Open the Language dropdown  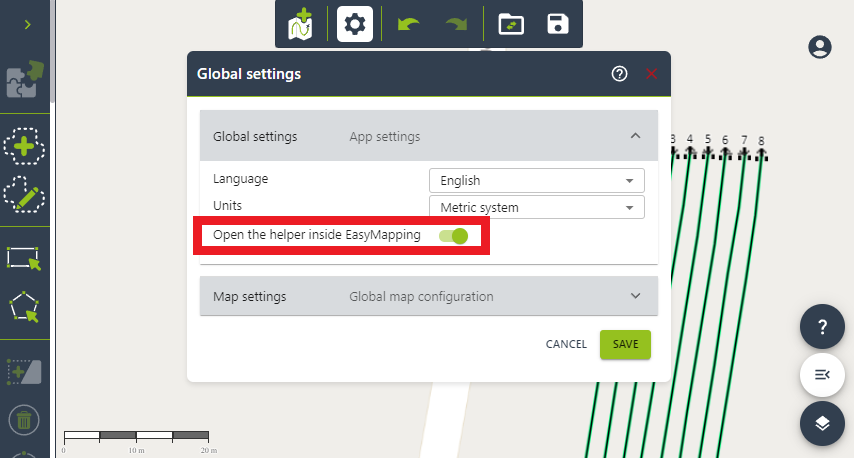(x=536, y=181)
